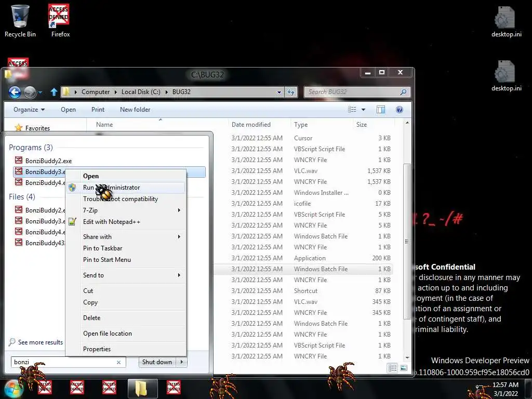Sort by the Date modified column header

pyautogui.click(x=251, y=125)
